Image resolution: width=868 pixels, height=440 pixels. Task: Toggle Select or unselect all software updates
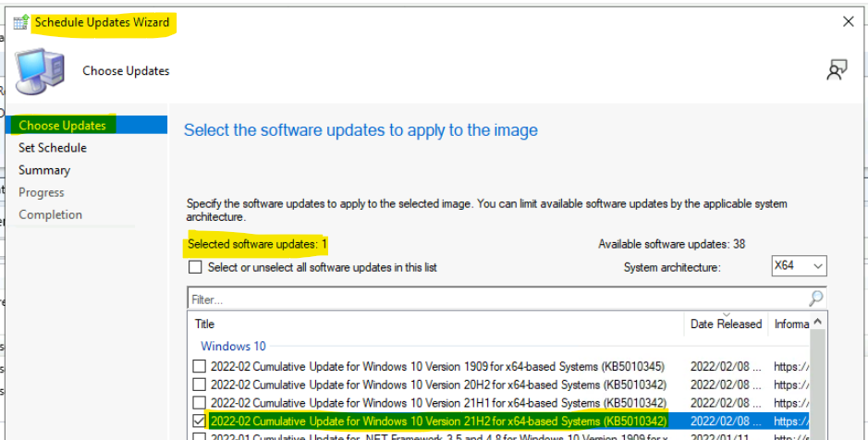[195, 267]
